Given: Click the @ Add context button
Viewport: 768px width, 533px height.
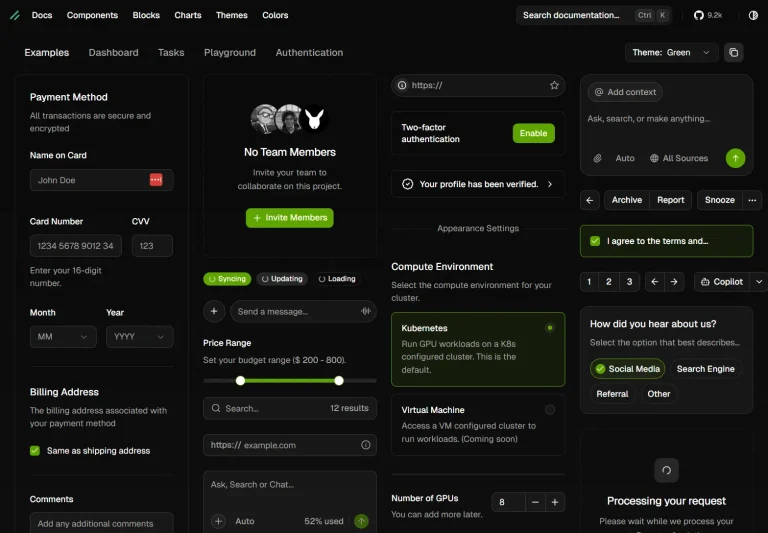Looking at the screenshot, I should click(625, 92).
